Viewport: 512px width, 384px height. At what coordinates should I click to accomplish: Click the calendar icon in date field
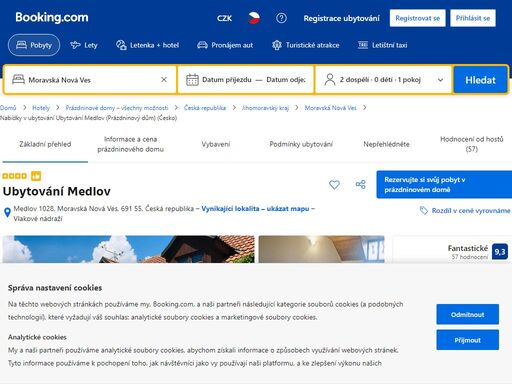[192, 80]
